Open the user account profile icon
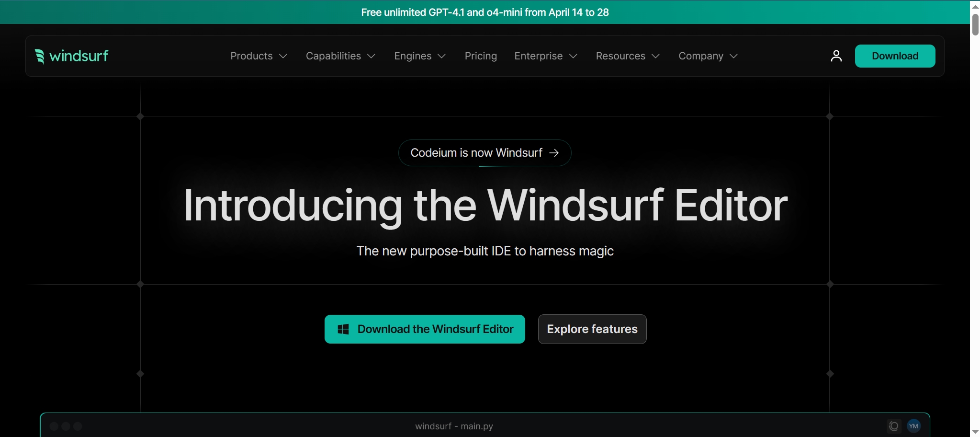 (836, 56)
